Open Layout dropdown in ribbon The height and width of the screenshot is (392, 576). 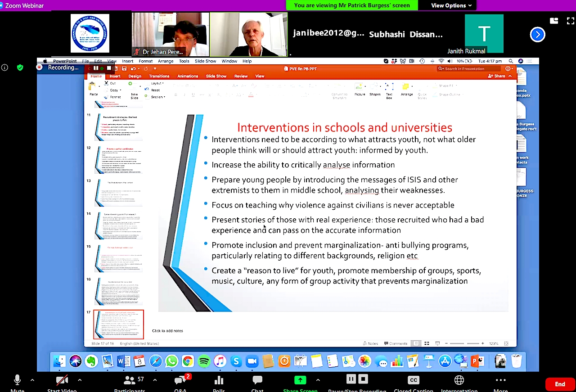pos(157,83)
